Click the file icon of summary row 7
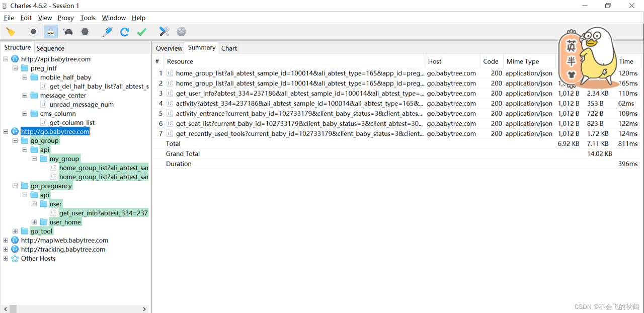This screenshot has width=644, height=313. tap(170, 133)
